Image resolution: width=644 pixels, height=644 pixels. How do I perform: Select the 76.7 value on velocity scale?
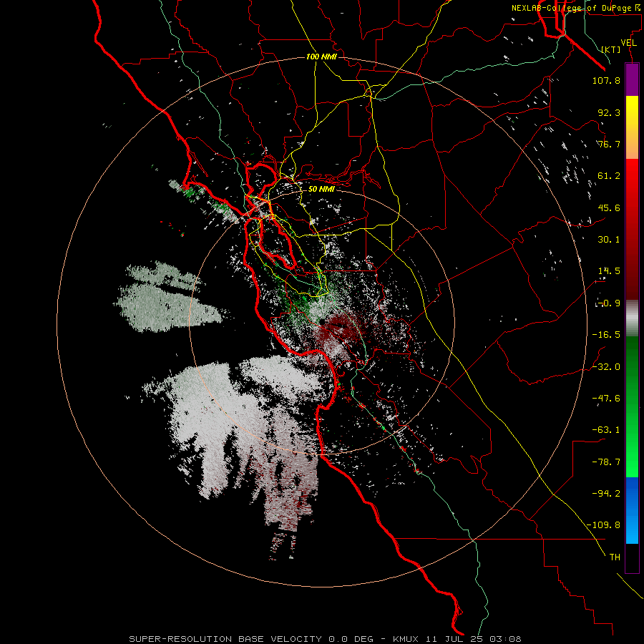[x=609, y=144]
